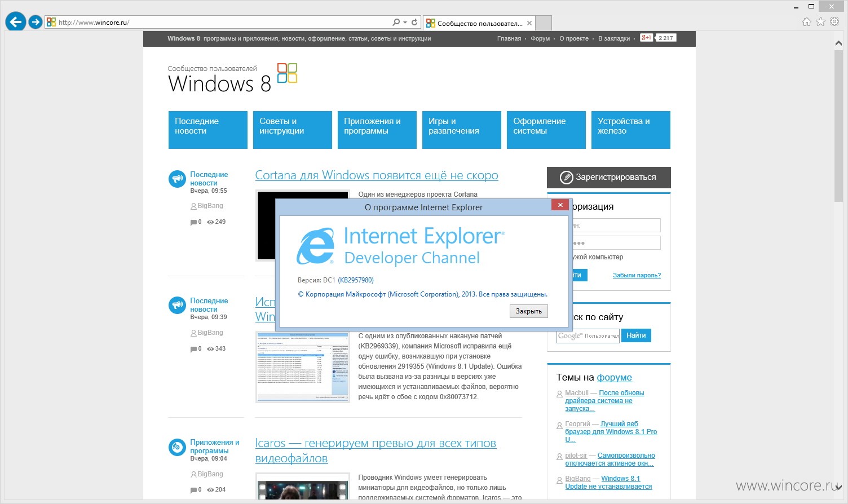Open Главная in top navigation
This screenshot has height=504, width=848.
509,38
